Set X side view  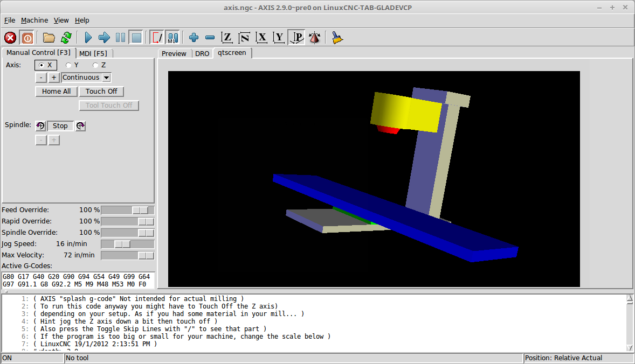pos(261,38)
